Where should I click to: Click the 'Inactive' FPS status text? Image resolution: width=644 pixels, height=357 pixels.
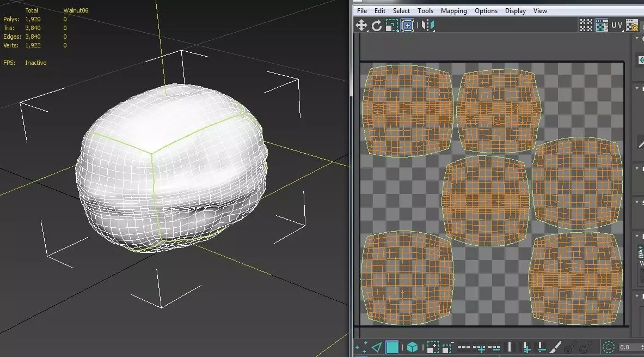(x=36, y=63)
